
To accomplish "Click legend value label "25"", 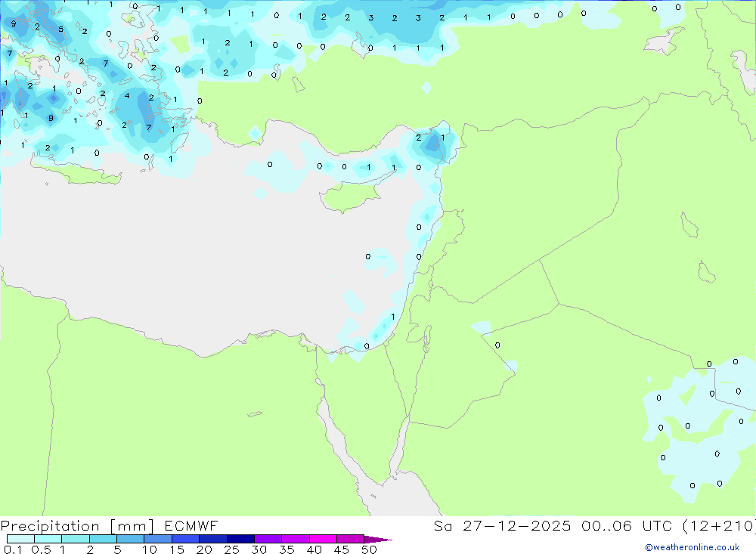I will (x=231, y=549).
